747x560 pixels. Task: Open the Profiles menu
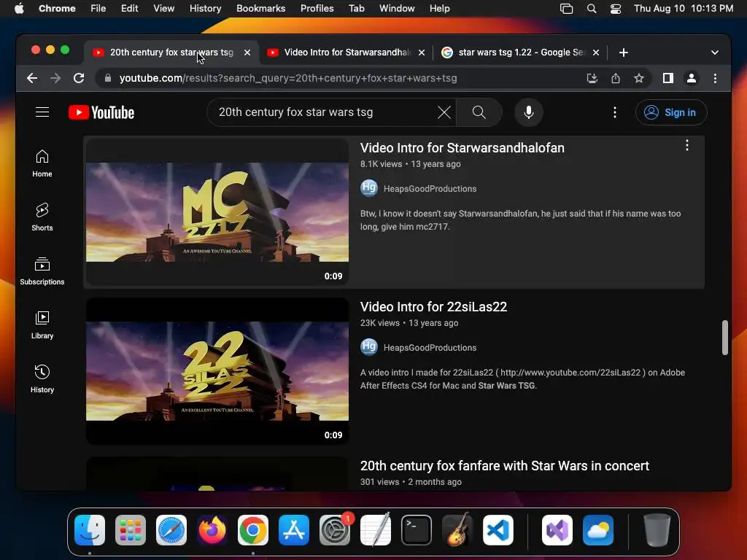click(x=317, y=9)
